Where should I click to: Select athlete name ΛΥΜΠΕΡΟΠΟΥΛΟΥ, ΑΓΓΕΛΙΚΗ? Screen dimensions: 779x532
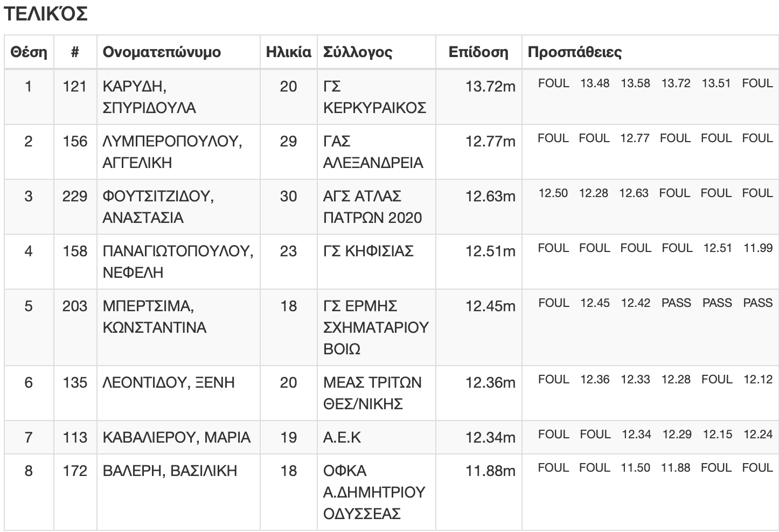(x=172, y=152)
